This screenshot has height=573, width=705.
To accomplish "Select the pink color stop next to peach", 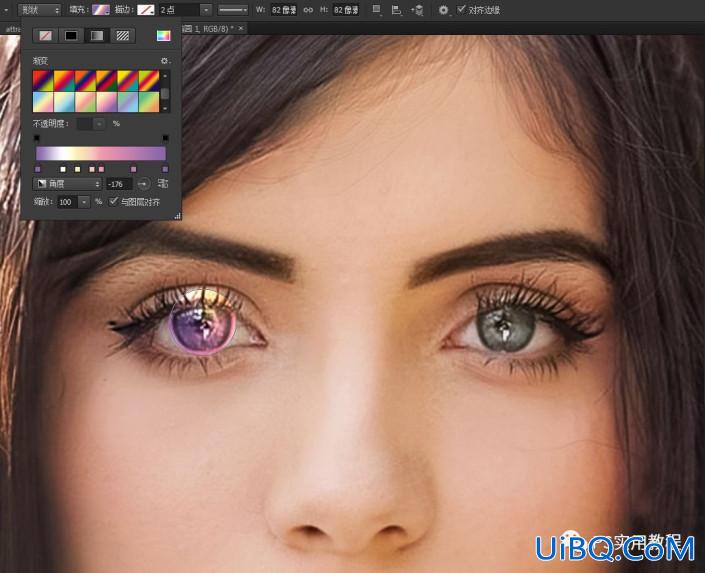I will (102, 169).
